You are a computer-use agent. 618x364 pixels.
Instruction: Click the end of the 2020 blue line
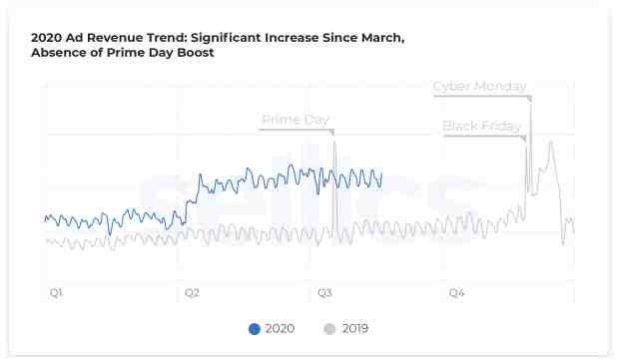[x=381, y=172]
